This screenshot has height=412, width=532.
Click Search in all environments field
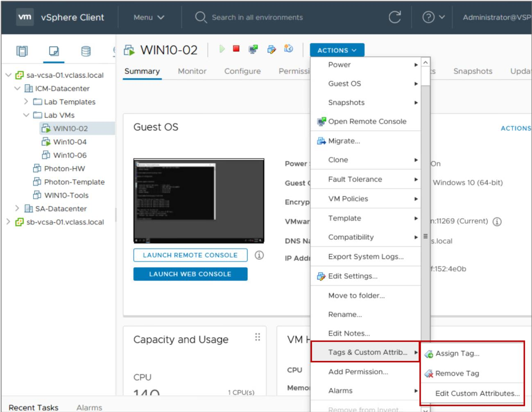[x=257, y=17]
